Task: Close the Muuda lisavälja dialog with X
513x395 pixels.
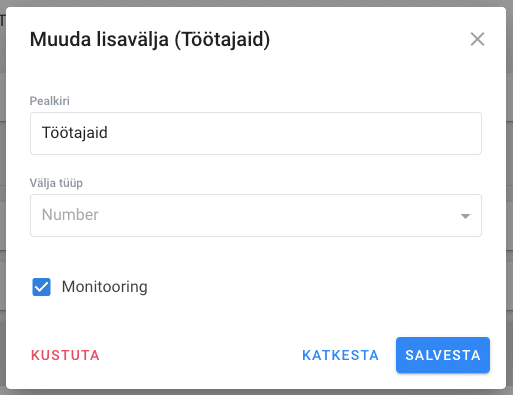Action: pos(477,39)
